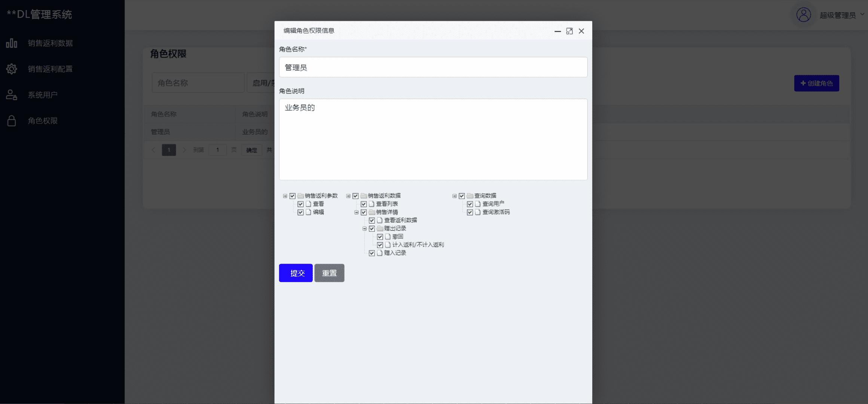This screenshot has height=404, width=868.
Task: Reset the form using 重置 button
Action: 329,273
